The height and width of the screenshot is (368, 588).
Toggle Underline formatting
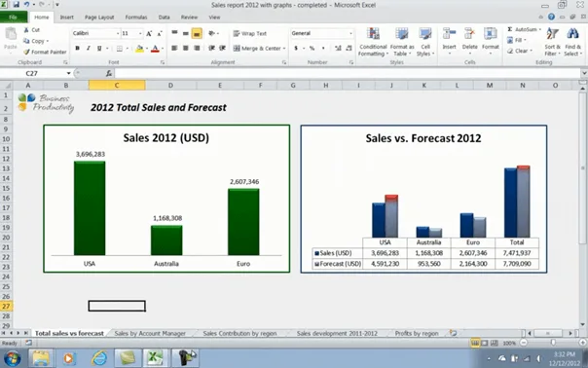coord(99,48)
